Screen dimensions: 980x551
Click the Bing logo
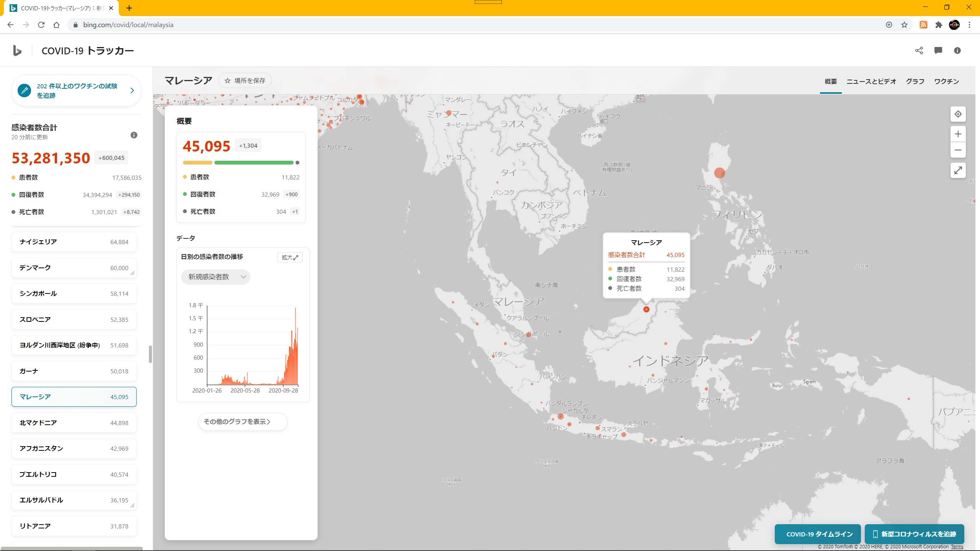(x=17, y=51)
